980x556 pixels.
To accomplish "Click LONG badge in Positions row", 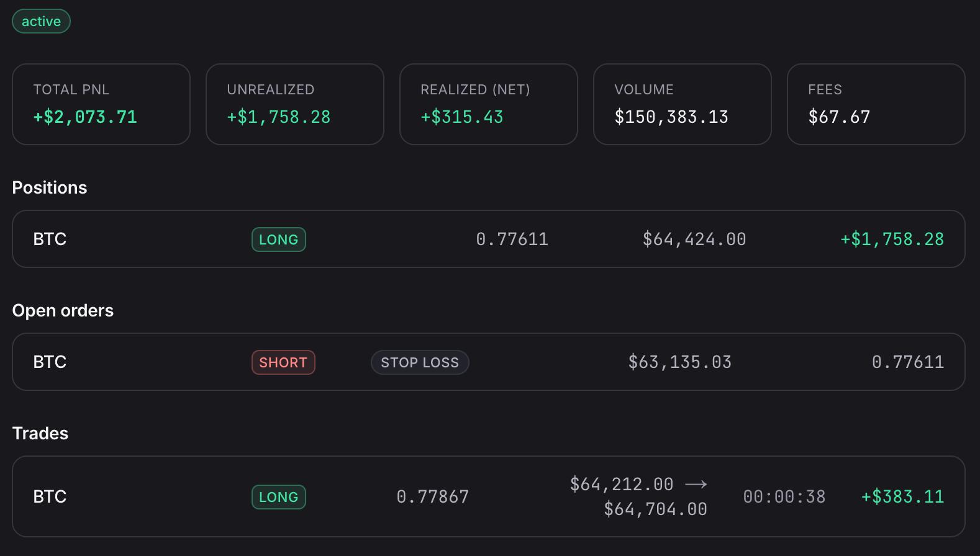I will (x=279, y=240).
